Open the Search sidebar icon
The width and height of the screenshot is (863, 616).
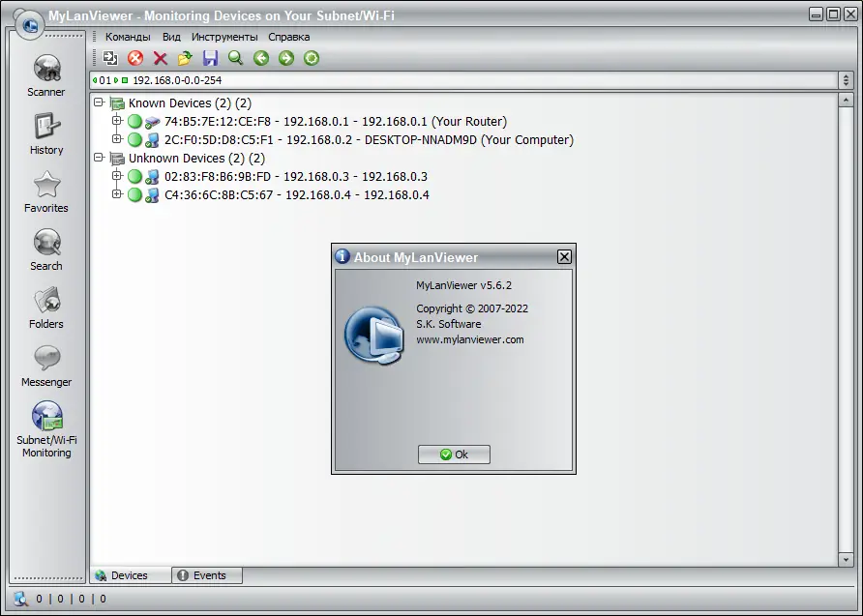46,242
